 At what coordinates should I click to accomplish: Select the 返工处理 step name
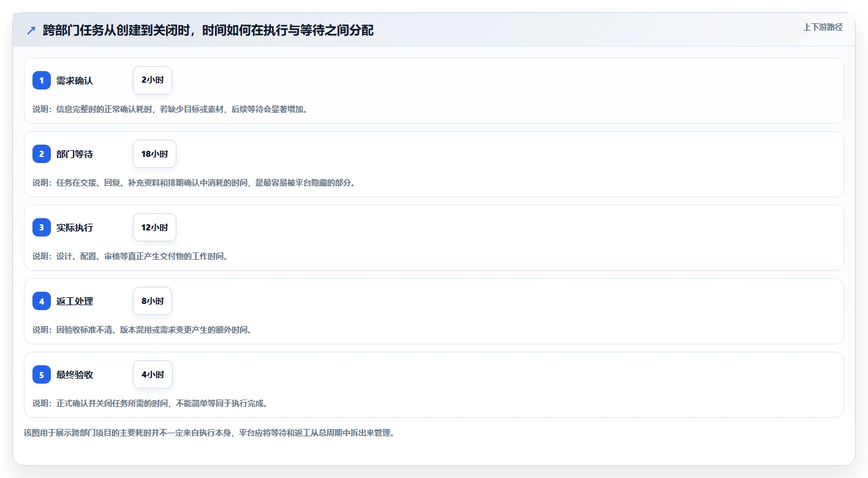click(75, 301)
